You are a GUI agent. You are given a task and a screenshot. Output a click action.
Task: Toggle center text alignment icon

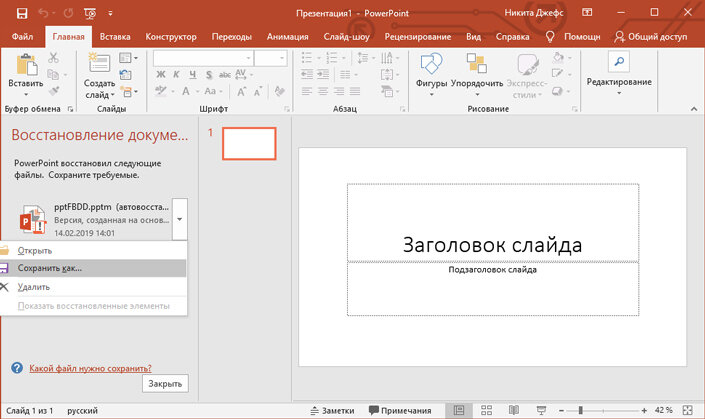[x=323, y=92]
